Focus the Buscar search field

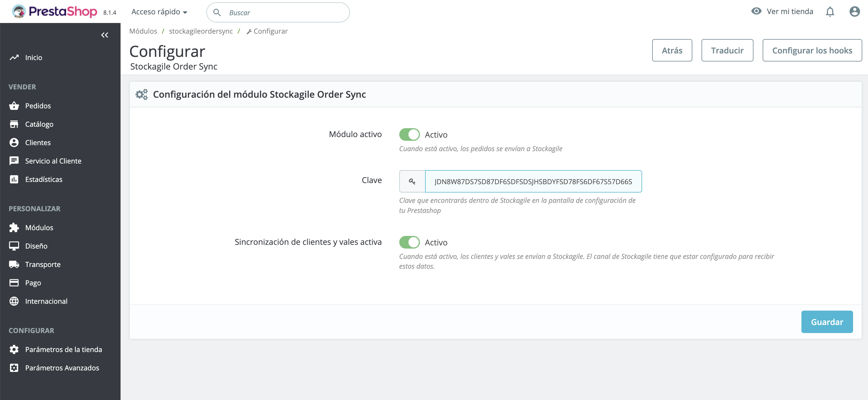(x=278, y=12)
